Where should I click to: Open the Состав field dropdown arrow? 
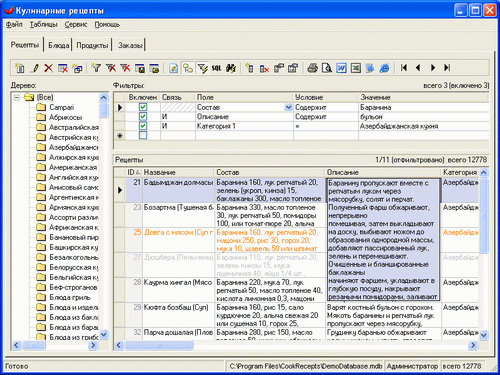click(288, 107)
